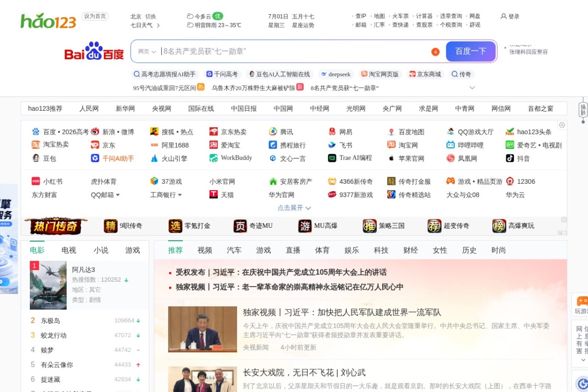Screen dimensions: 588x392
Task: Open the 网页 search type dropdown
Action: 147,51
